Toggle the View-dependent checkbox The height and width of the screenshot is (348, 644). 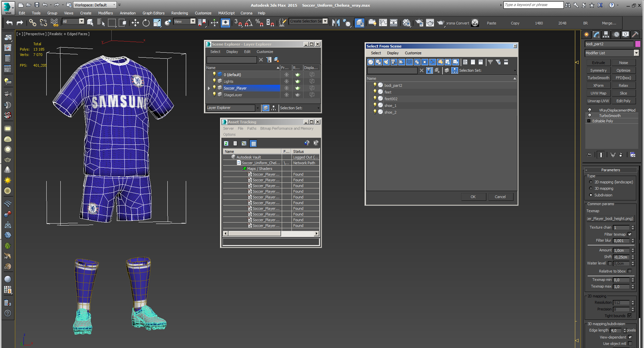pos(630,337)
